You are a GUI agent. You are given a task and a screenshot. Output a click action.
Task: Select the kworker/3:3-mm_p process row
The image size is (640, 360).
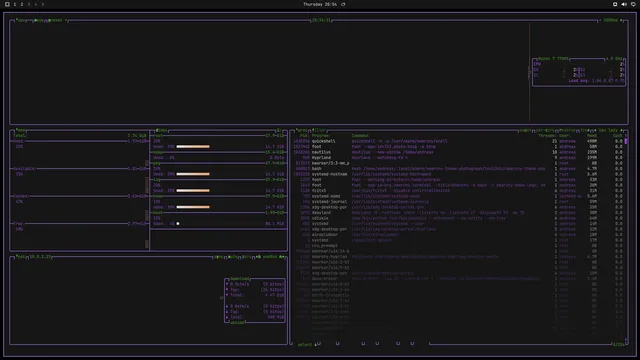457,163
